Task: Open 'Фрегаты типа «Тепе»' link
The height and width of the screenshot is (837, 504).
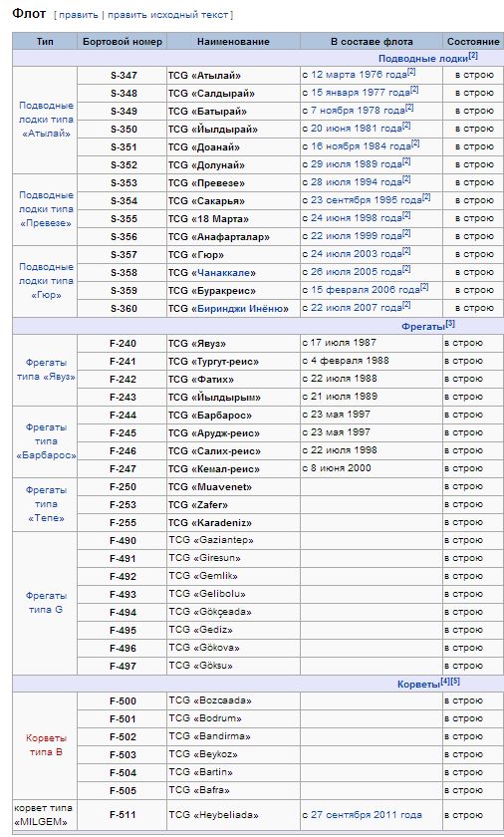Action: pyautogui.click(x=46, y=504)
